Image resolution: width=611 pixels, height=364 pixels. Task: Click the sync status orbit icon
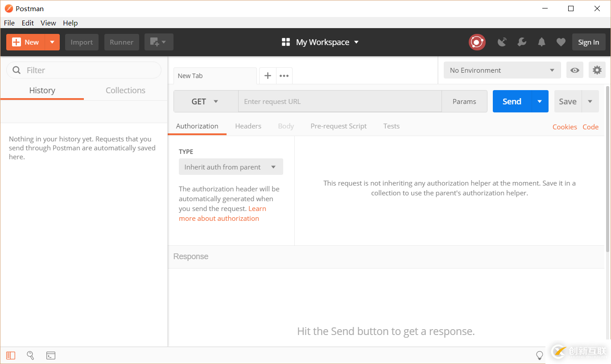pyautogui.click(x=477, y=42)
